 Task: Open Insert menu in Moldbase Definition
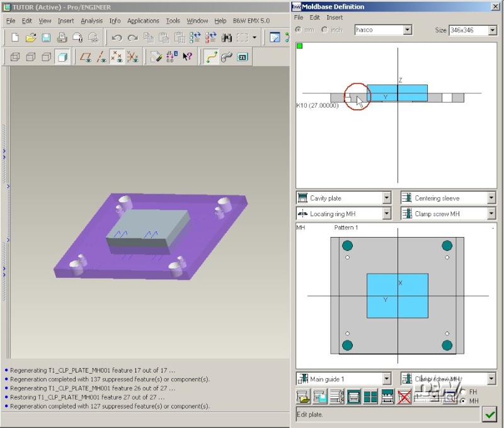335,18
